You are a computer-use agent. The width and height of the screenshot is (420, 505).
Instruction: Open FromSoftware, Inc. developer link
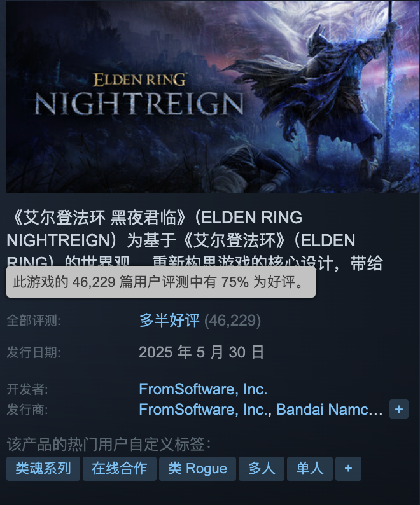pos(203,389)
